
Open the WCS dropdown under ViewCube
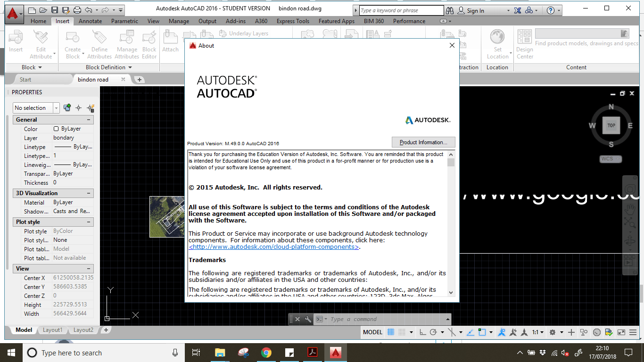pos(611,159)
